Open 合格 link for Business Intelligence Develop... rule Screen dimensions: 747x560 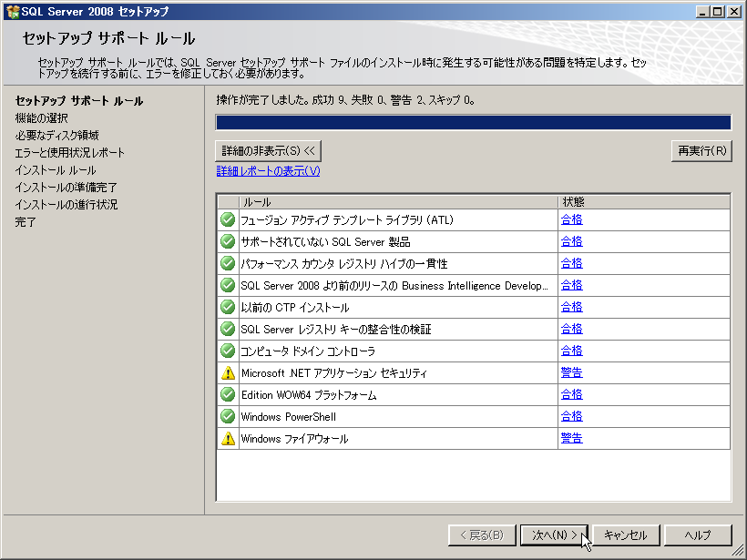(x=572, y=285)
